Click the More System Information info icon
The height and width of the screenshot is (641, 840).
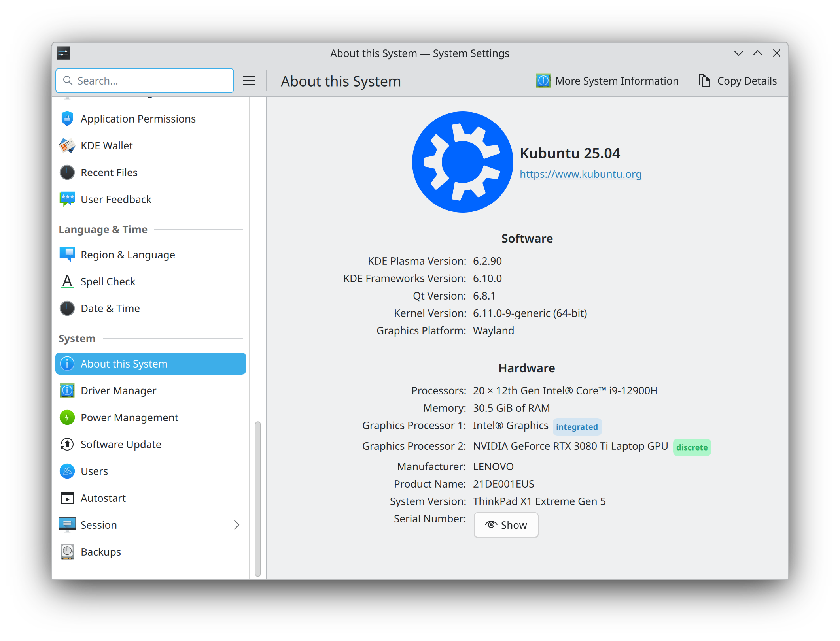pos(543,81)
